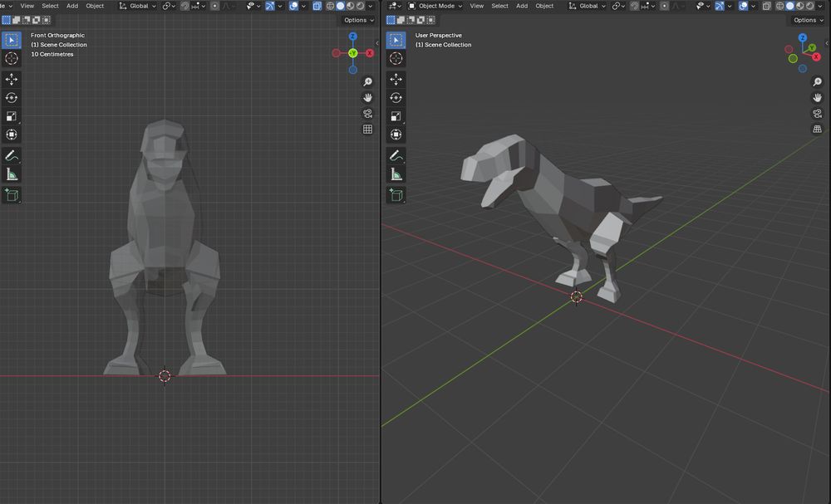The height and width of the screenshot is (504, 831).
Task: Open the Object Mode dropdown
Action: pyautogui.click(x=435, y=6)
